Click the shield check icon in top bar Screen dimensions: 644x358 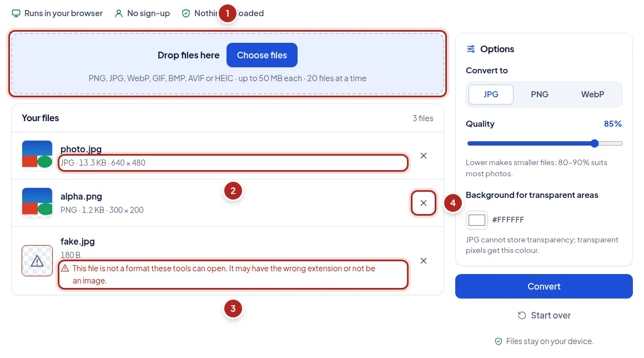pyautogui.click(x=186, y=13)
